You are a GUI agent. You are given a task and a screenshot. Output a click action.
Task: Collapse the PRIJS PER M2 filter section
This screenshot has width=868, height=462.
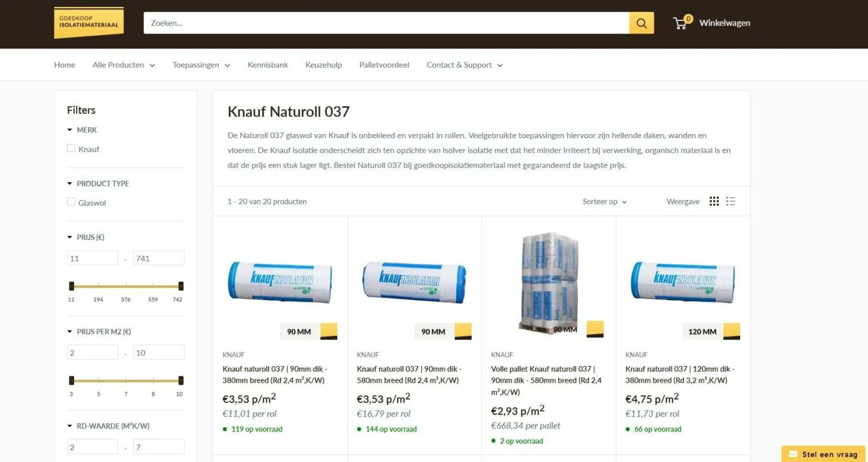click(99, 332)
